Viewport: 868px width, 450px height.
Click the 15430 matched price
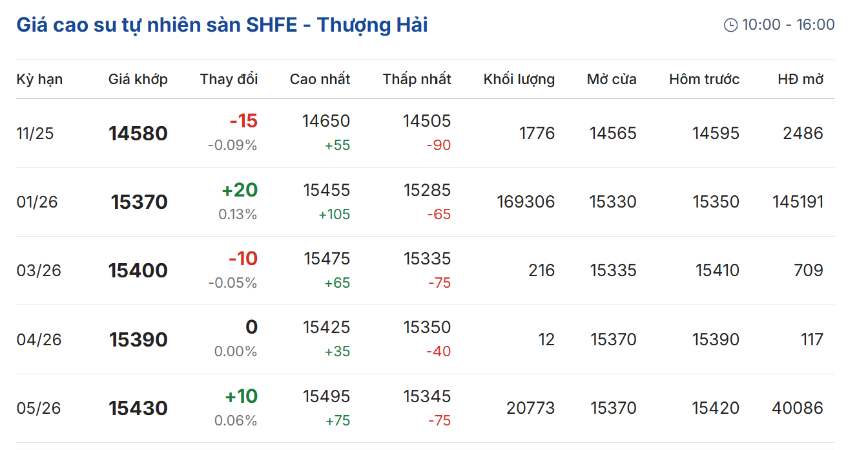pyautogui.click(x=138, y=408)
